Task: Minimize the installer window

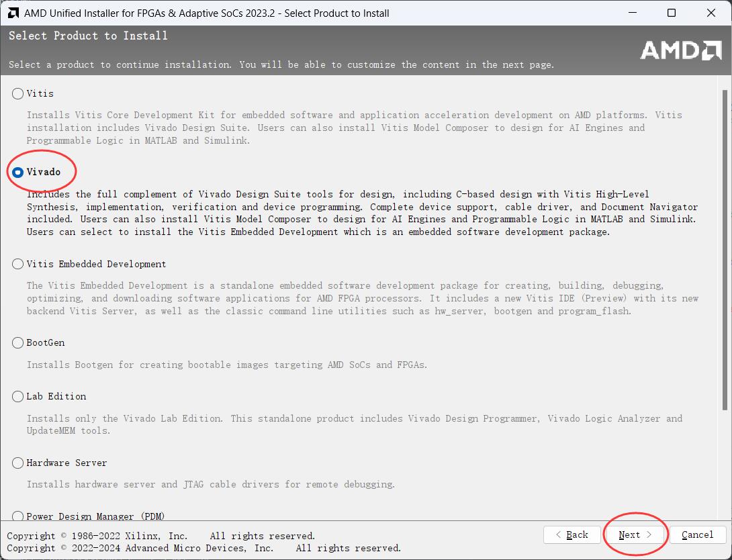Action: [633, 13]
